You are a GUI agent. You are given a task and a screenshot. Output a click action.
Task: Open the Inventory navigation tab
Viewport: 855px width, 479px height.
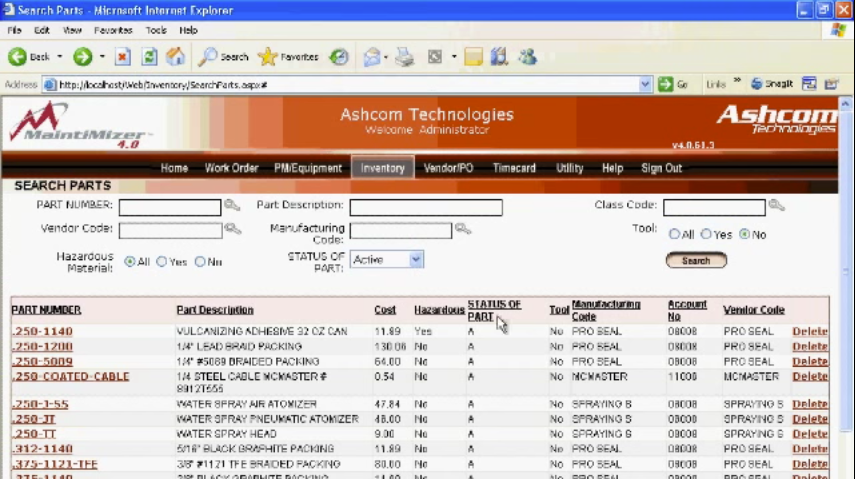(383, 168)
